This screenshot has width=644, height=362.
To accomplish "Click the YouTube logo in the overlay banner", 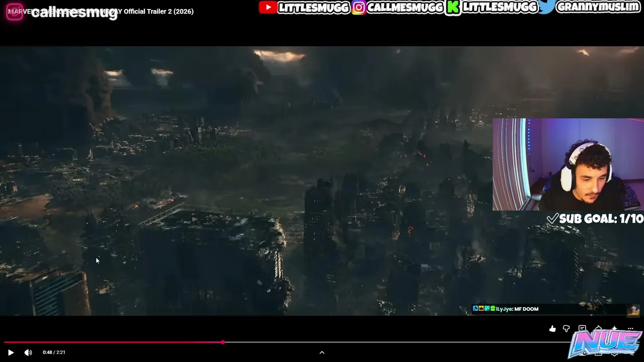I will pos(267,7).
